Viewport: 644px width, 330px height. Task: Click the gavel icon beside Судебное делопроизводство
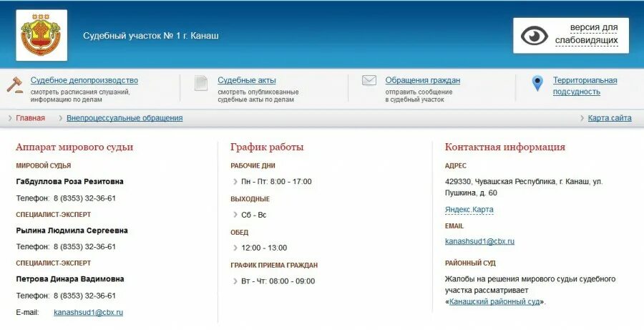click(x=15, y=84)
